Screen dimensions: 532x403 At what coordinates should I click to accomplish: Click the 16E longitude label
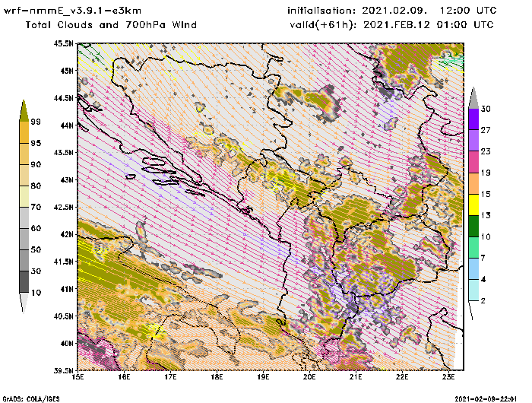coord(124,377)
